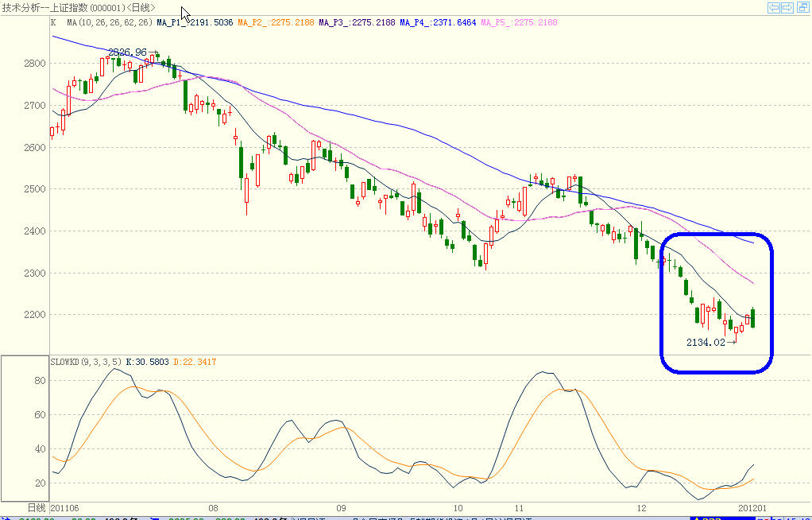Go to next chart with right arrow icon
This screenshot has height=520, width=812.
pyautogui.click(x=787, y=7)
